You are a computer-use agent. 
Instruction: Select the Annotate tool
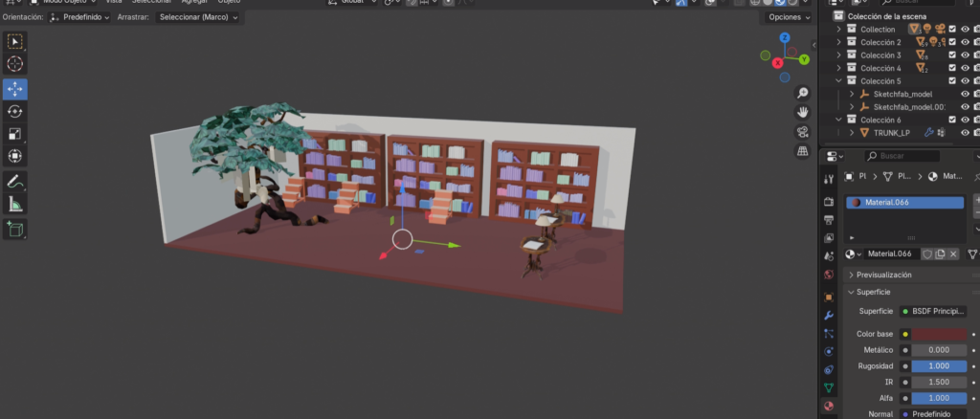point(15,182)
